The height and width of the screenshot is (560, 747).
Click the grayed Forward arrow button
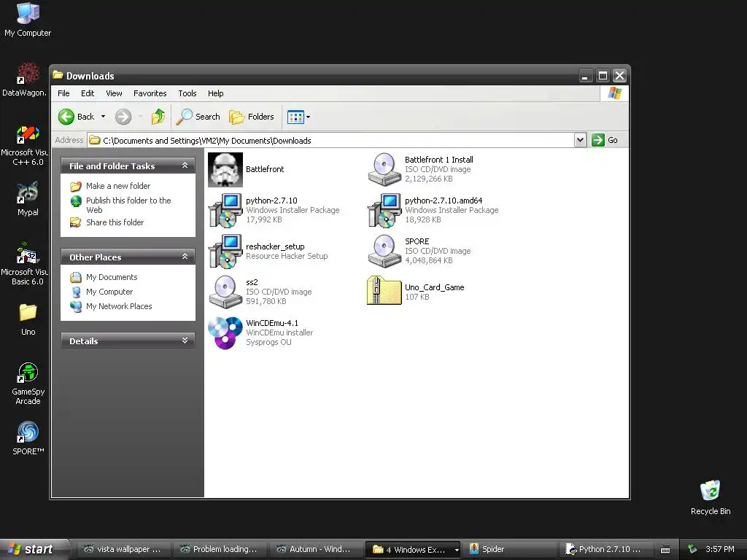tap(123, 117)
